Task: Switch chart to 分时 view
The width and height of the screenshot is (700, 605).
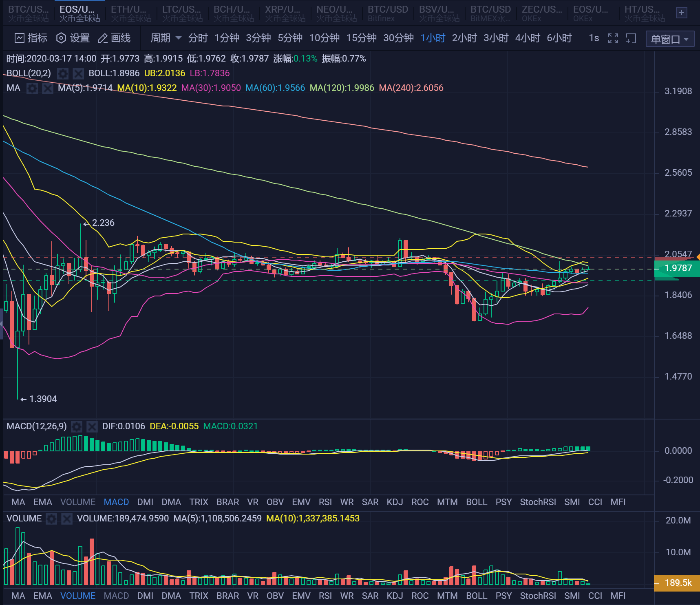Action: (x=198, y=38)
